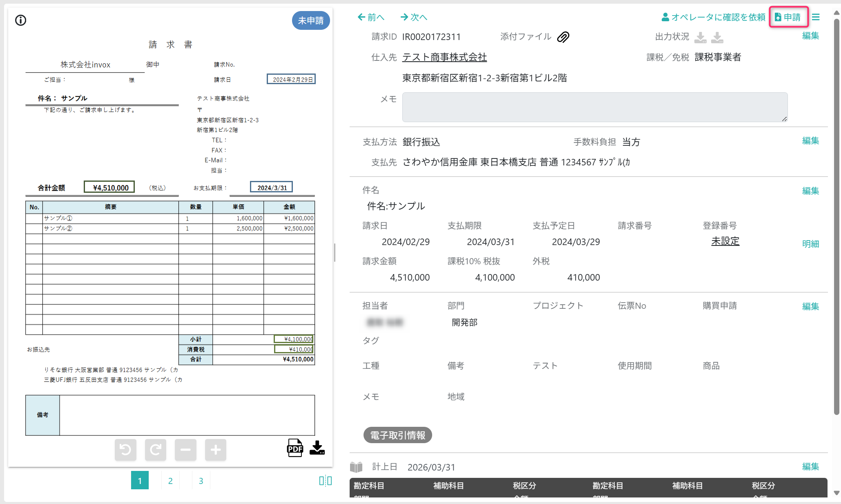The width and height of the screenshot is (841, 504).
Task: Go to the next invoice 次へ
Action: pos(414,17)
